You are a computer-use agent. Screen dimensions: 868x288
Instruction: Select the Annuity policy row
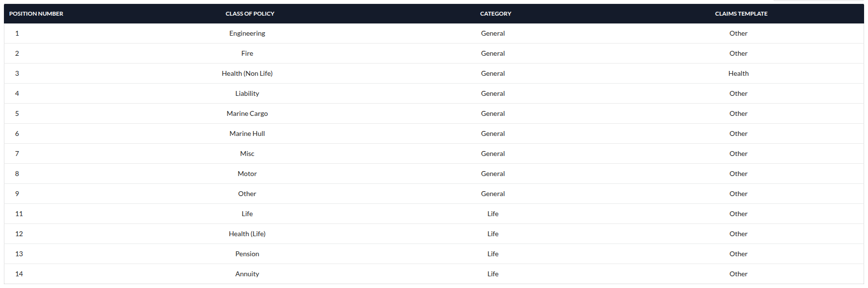(247, 274)
